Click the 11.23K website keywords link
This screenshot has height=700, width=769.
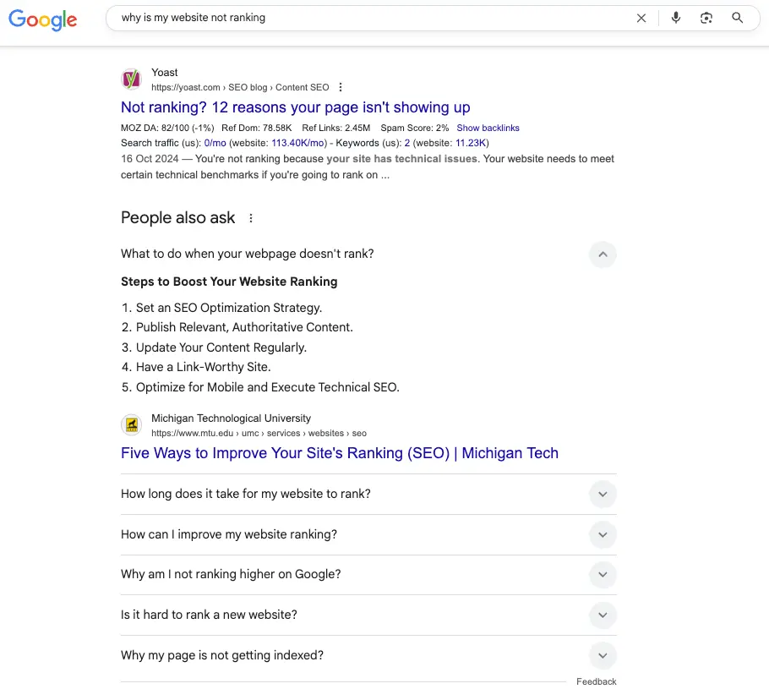pyautogui.click(x=471, y=143)
